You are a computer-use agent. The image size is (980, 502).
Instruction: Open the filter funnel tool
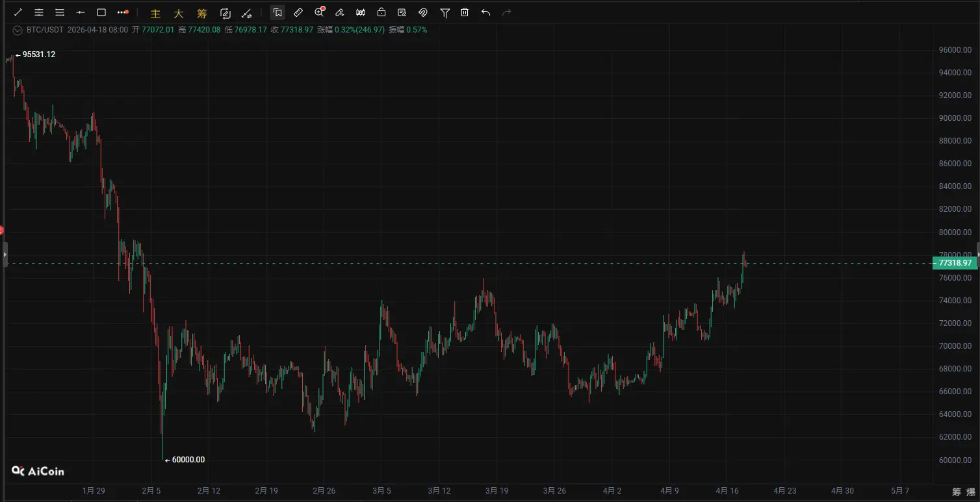[x=445, y=12]
